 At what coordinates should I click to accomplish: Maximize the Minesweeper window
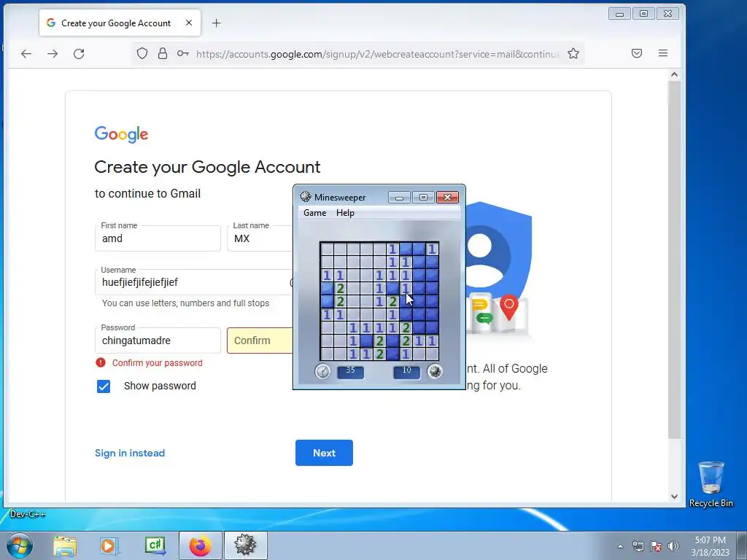(x=423, y=197)
